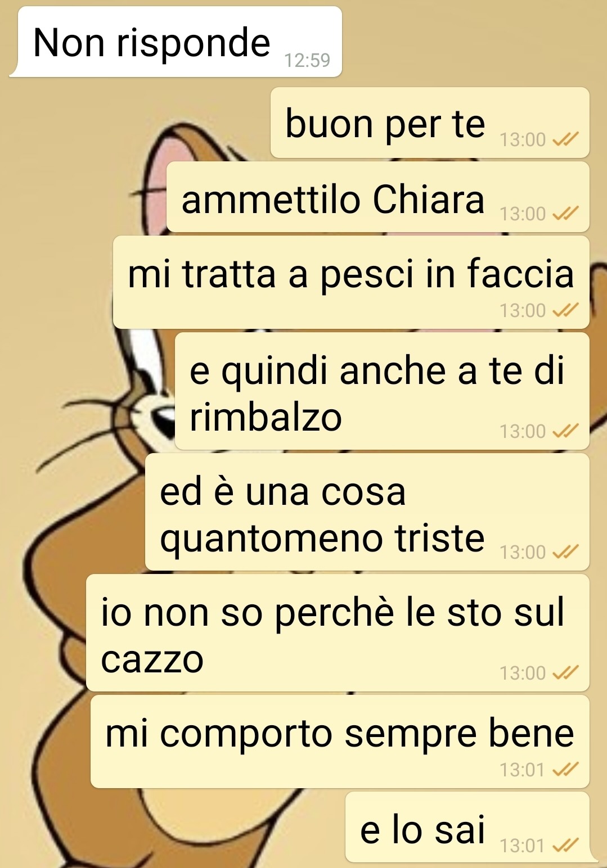Click double-check icon on 'le sto sul' message
Screen dimensions: 607x868
pos(565,673)
